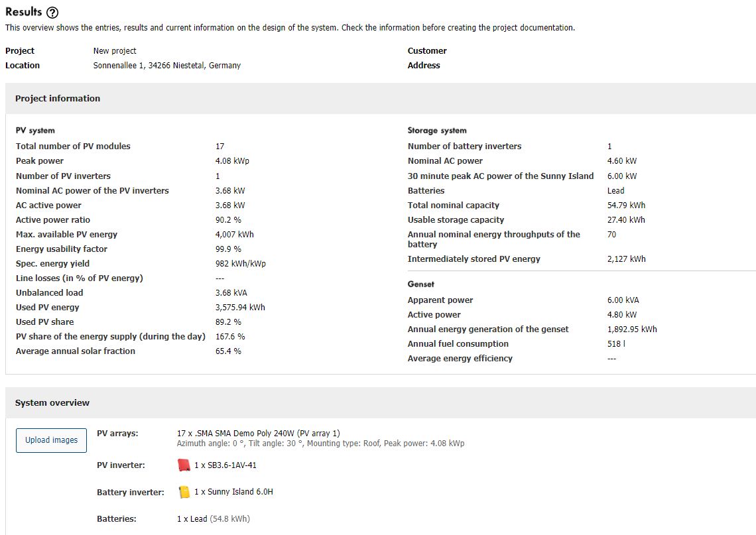Image resolution: width=756 pixels, height=535 pixels.
Task: Click the Storage system subsection heading
Action: pyautogui.click(x=437, y=131)
